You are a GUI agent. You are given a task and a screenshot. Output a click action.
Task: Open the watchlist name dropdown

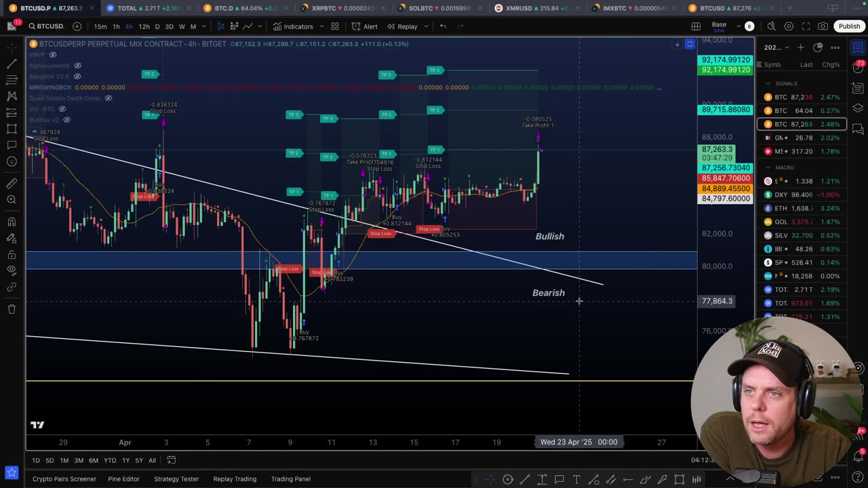coord(777,47)
